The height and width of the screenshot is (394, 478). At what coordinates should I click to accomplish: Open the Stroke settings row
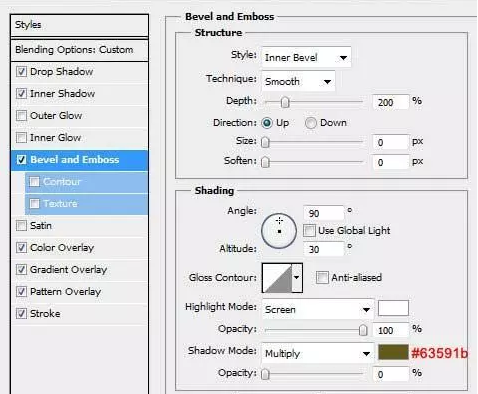tap(79, 314)
